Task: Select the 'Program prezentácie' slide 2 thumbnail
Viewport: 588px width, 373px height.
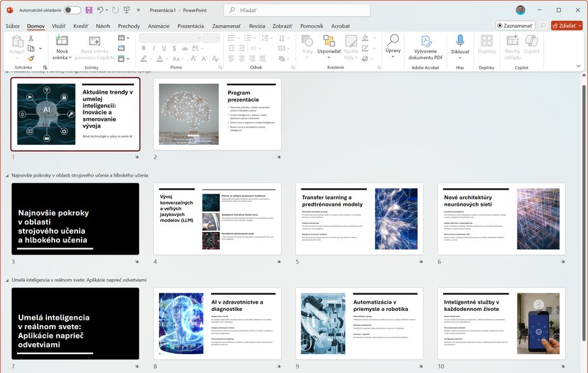Action: pyautogui.click(x=217, y=114)
